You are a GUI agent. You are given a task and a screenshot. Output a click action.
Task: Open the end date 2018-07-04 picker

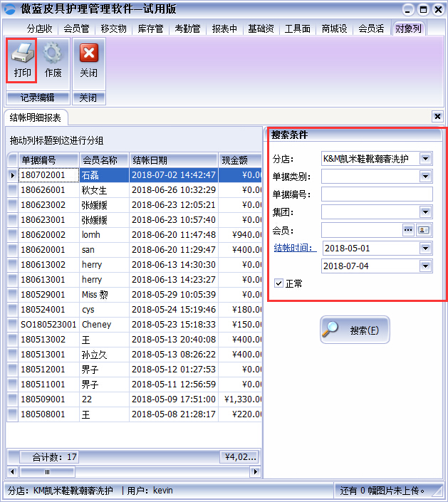coord(425,266)
